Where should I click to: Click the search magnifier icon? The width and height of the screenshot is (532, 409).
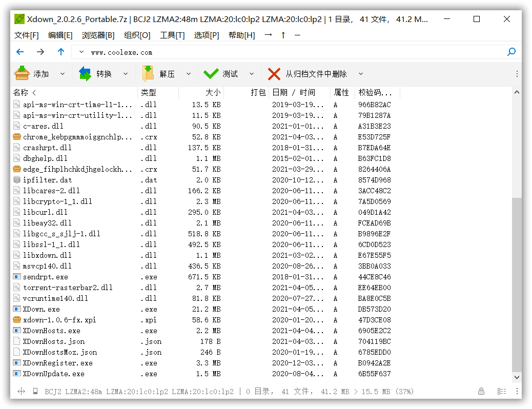(511, 52)
